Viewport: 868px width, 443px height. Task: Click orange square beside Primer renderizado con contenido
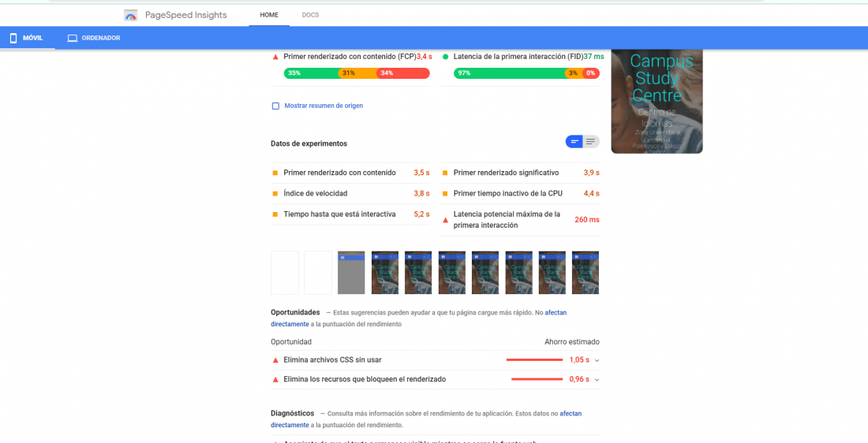pyautogui.click(x=275, y=173)
